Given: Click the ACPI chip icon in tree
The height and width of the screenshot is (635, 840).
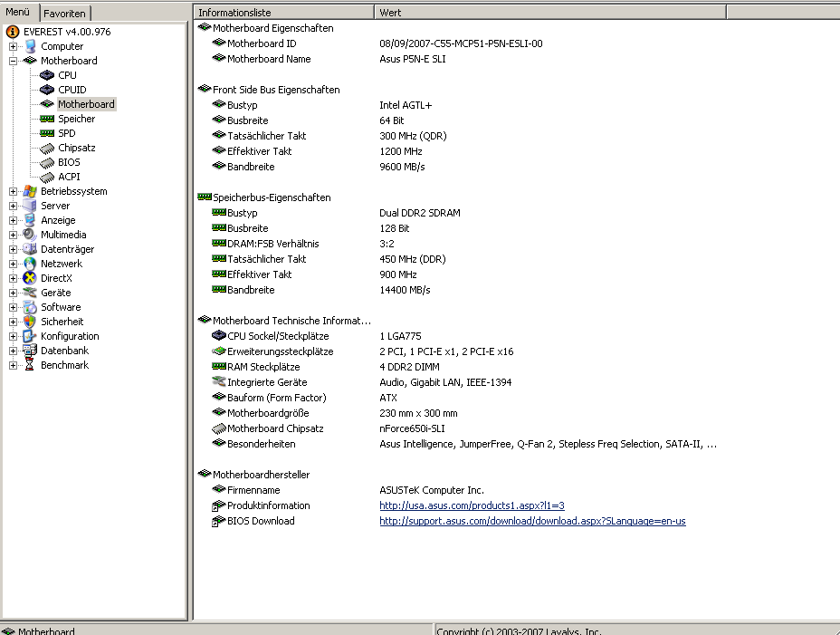Looking at the screenshot, I should 47,177.
